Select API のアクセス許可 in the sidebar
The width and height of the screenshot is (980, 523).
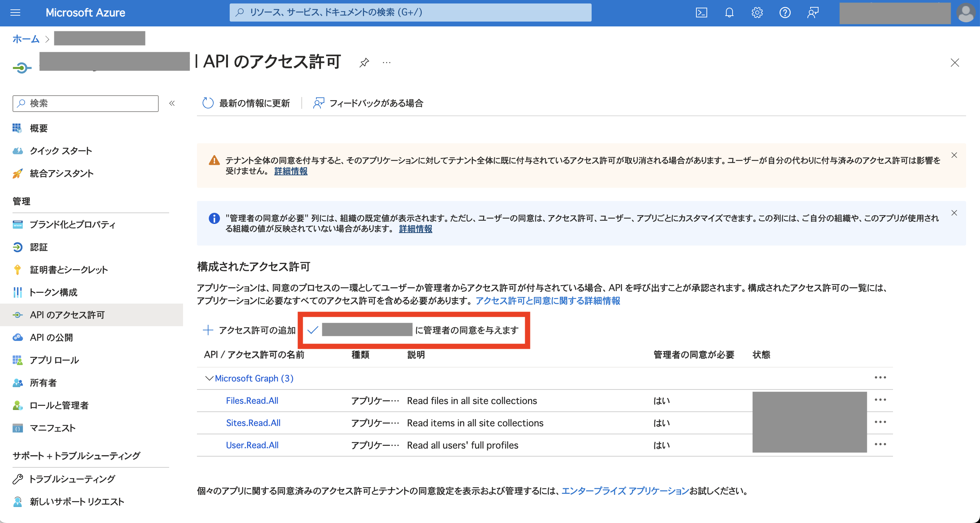click(x=91, y=315)
